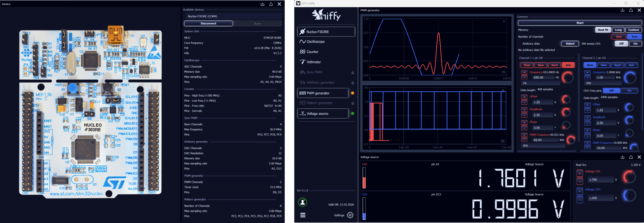This screenshot has height=223, width=644.
Task: Click the Voltage CH1 red rotary dial
Action: pyautogui.click(x=630, y=177)
